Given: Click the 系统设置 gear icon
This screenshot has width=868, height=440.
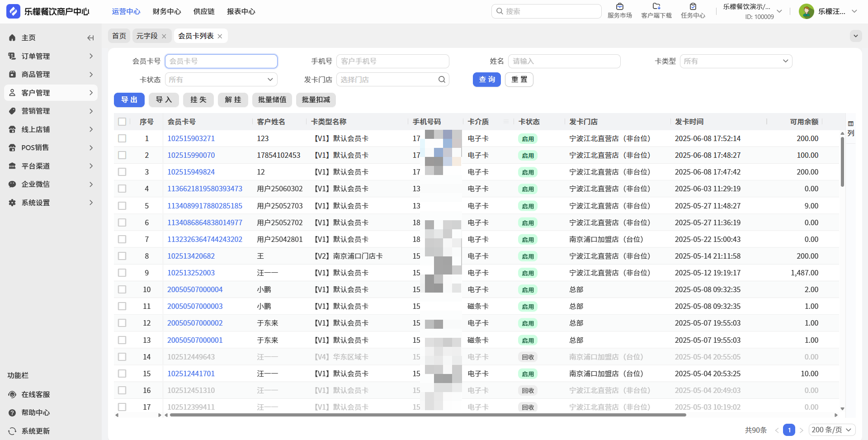Looking at the screenshot, I should point(12,203).
